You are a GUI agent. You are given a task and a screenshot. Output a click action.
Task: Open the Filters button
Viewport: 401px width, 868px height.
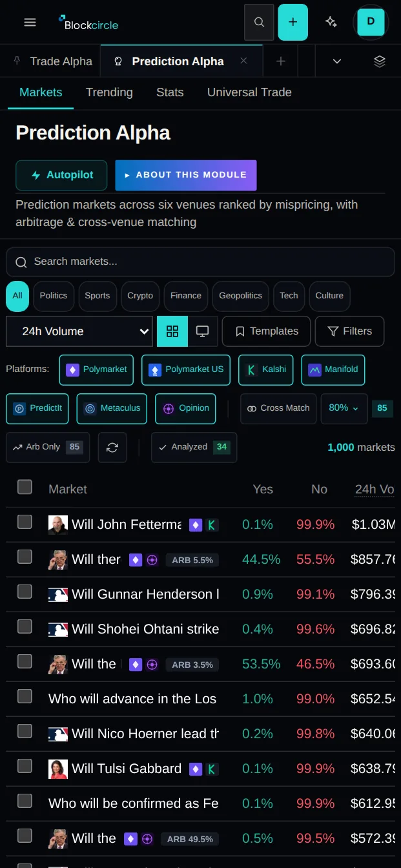point(349,331)
